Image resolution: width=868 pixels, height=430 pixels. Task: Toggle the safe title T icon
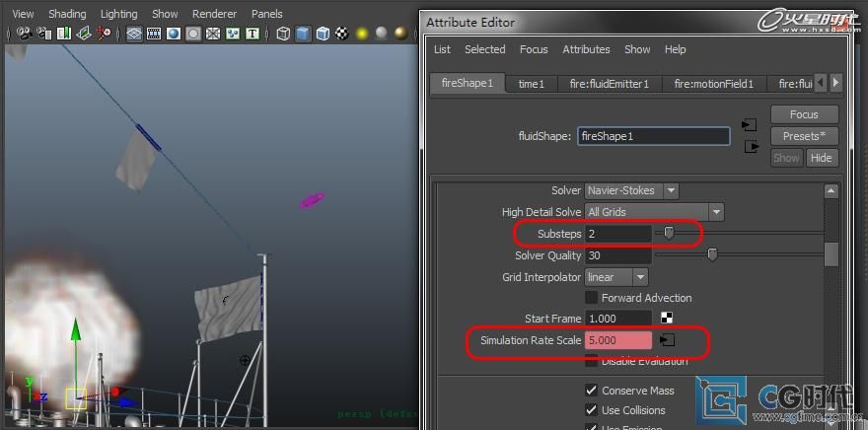253,34
